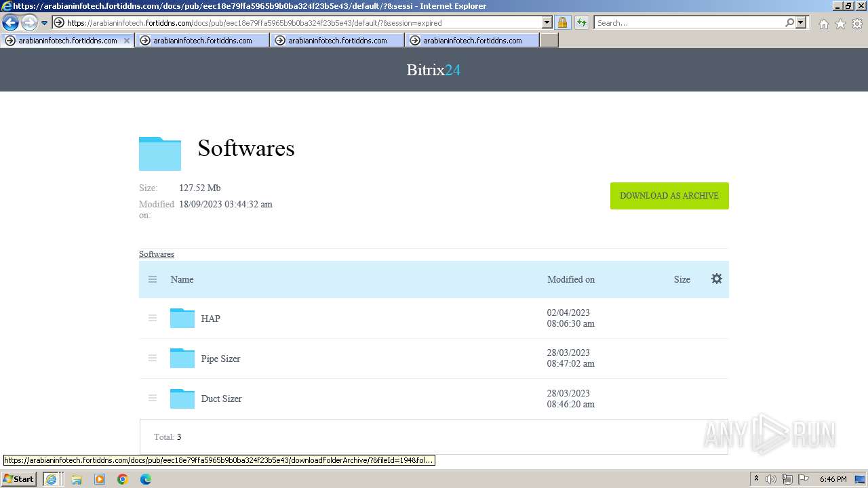Open the Tools gear icon in IE
The image size is (868, 488).
(x=856, y=24)
